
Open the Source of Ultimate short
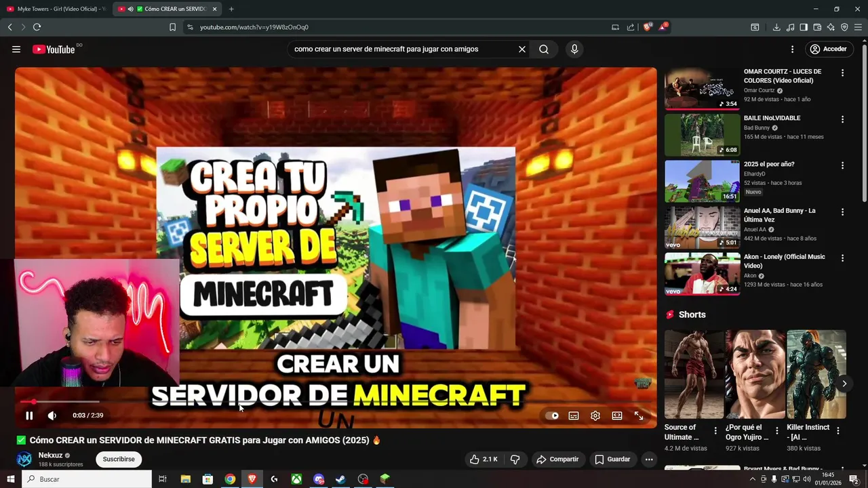pos(694,374)
